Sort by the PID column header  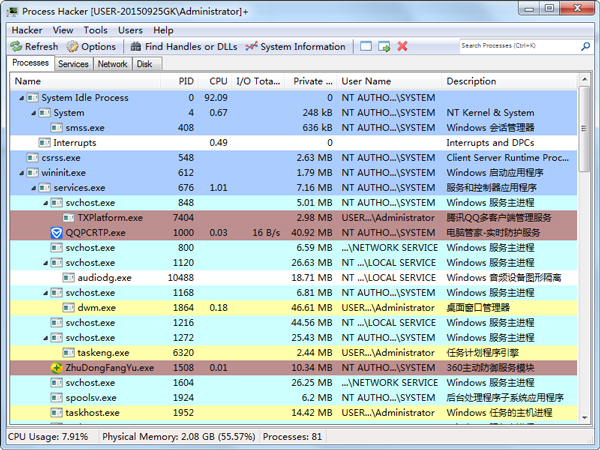[186, 81]
